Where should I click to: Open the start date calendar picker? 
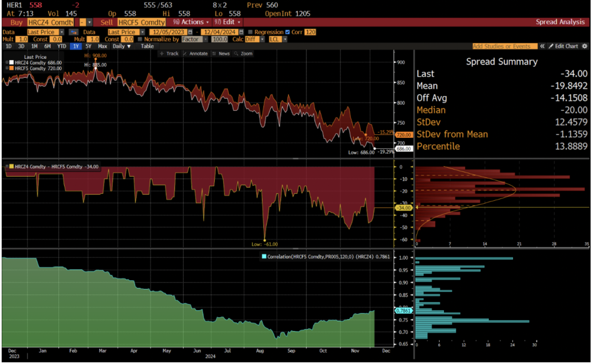[x=189, y=32]
